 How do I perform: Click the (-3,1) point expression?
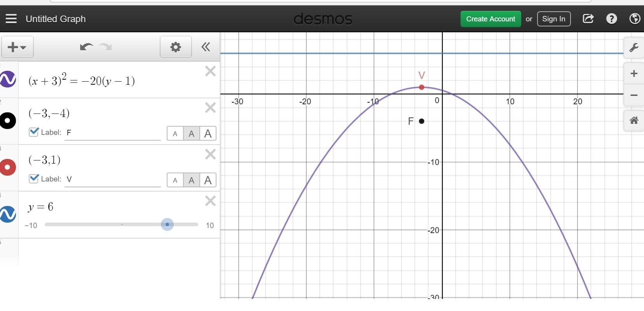click(x=44, y=160)
